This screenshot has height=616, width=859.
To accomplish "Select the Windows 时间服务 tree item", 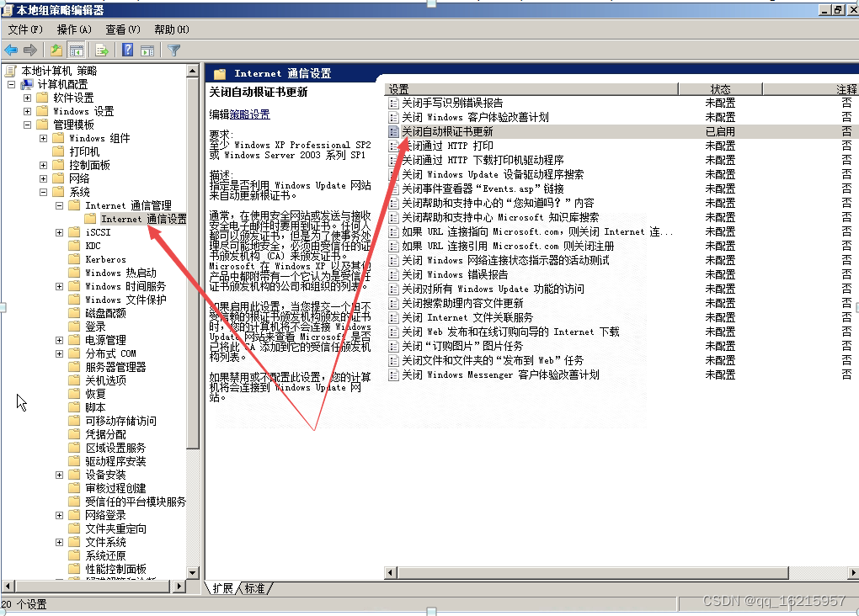I will point(125,286).
